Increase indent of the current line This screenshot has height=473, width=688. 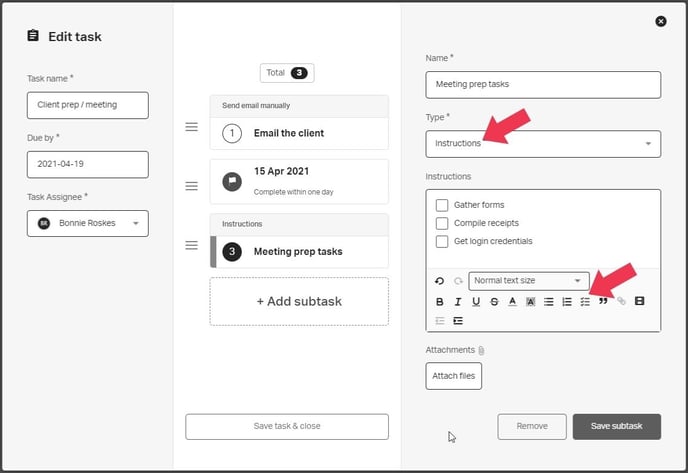tap(458, 321)
